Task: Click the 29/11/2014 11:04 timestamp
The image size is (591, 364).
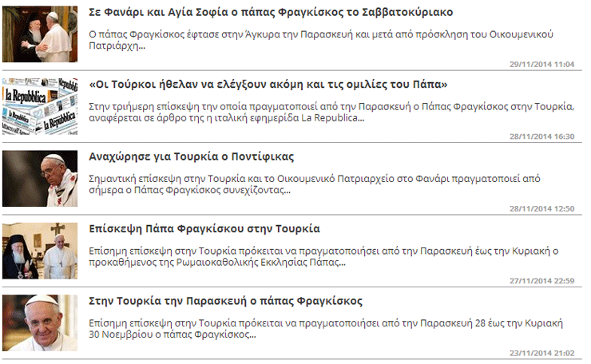Action: [541, 64]
